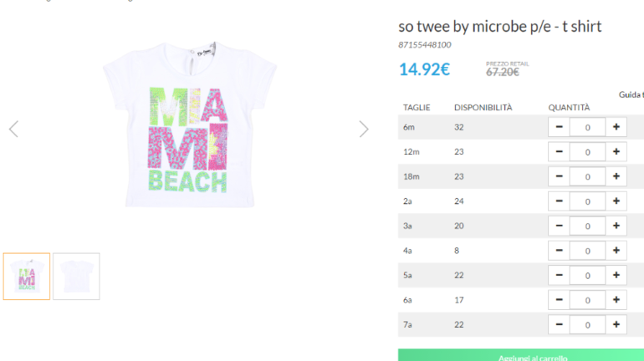Screen dimensions: 644x361
Task: Focus the 4a quantity field
Action: tap(587, 251)
